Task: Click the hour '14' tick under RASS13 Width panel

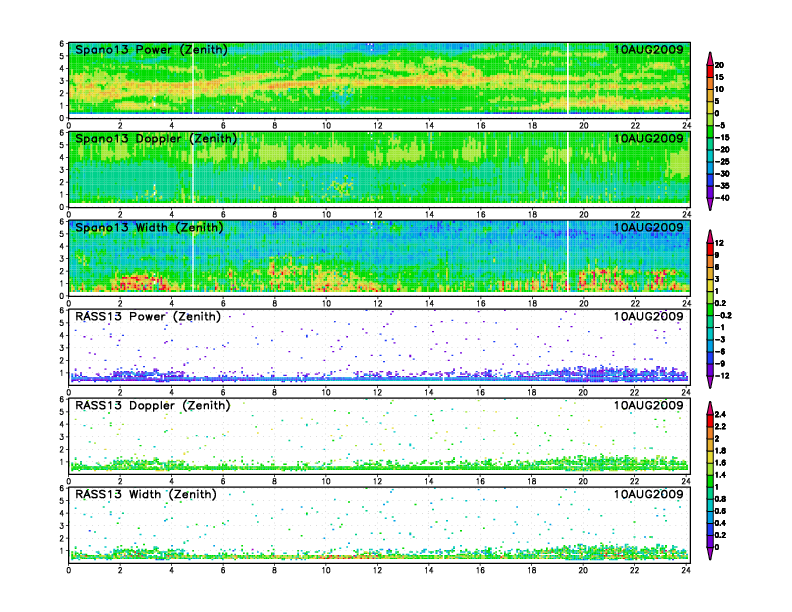Action: click(429, 570)
